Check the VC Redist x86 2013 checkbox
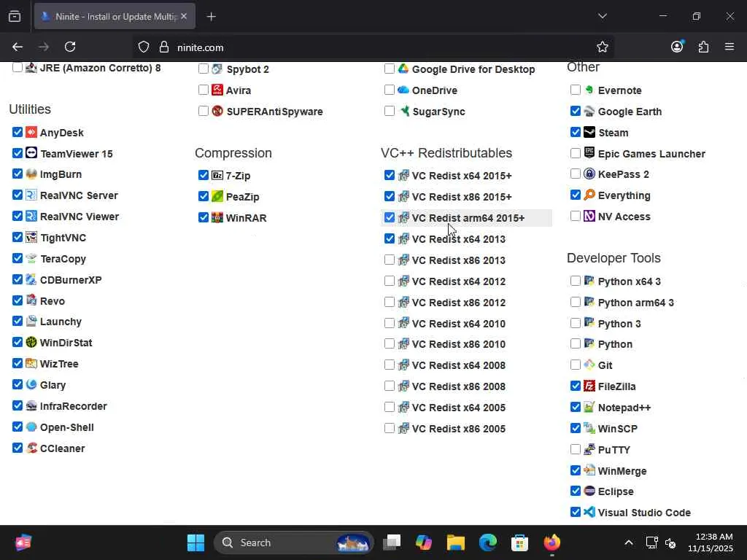The width and height of the screenshot is (747, 560). click(390, 260)
